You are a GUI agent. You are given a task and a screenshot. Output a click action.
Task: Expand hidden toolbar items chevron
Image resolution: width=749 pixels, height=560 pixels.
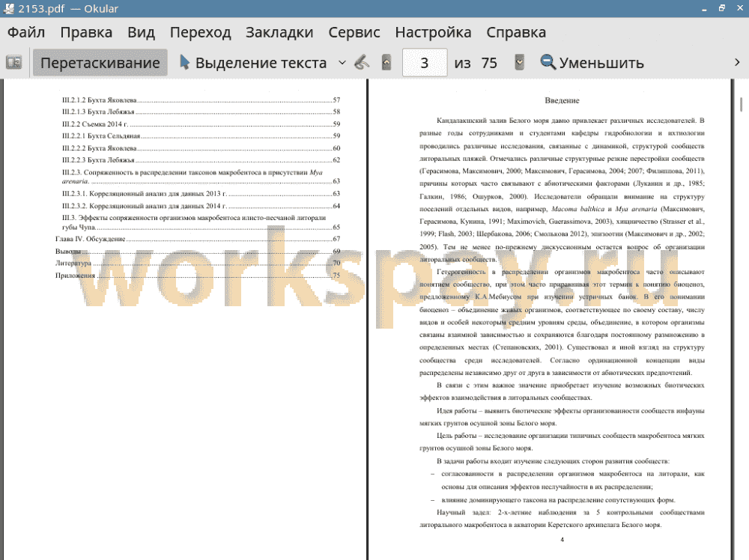(737, 63)
